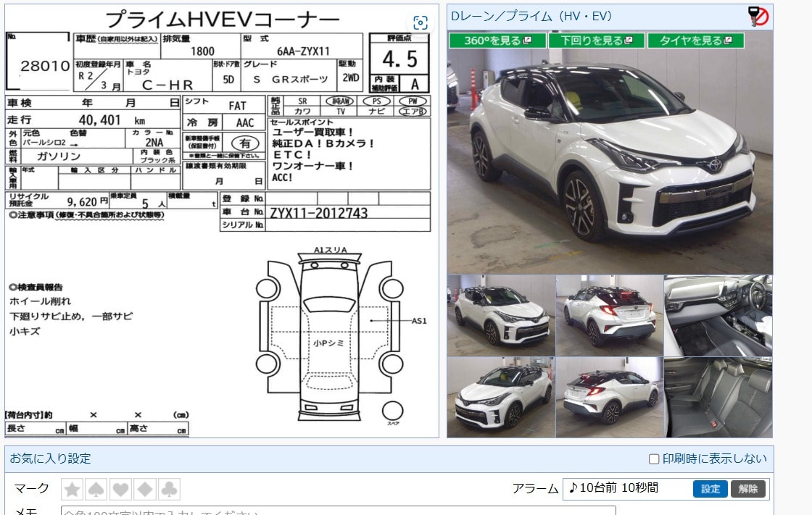The height and width of the screenshot is (515, 812).
Task: Click the alarm value ♪10台前 10秒間
Action: pos(613,488)
